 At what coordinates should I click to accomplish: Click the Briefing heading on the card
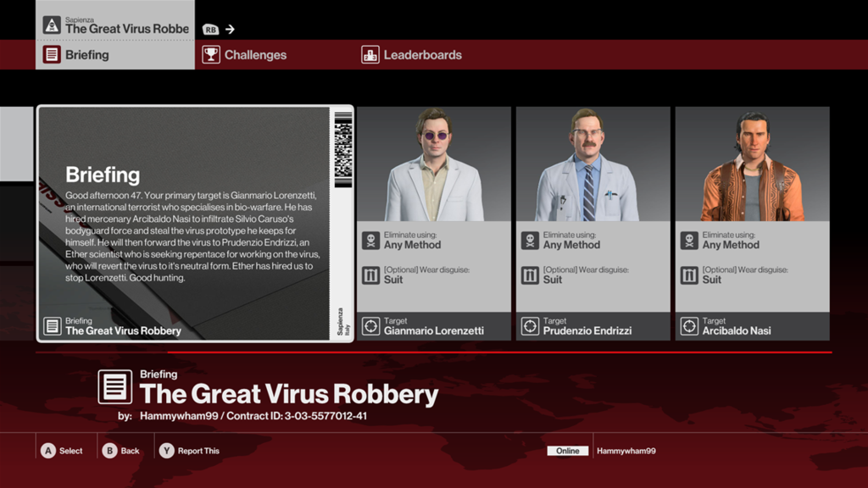coord(103,175)
